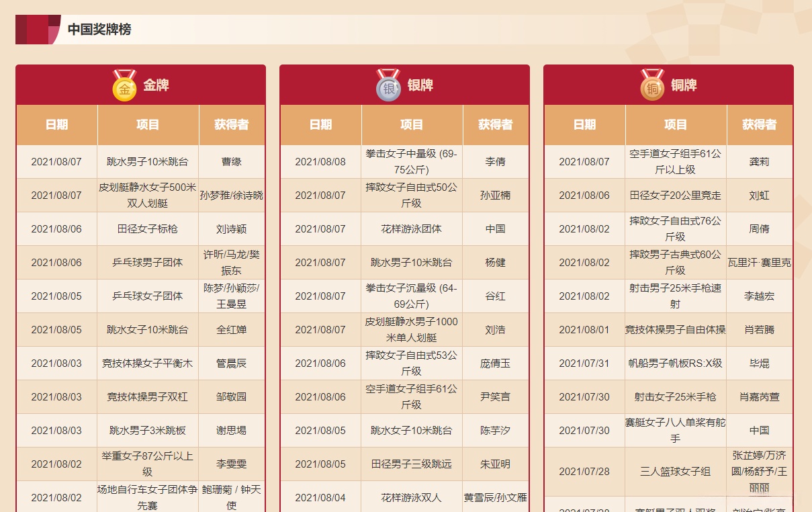
Task: Select the 花样游泳团体 event row
Action: click(412, 228)
